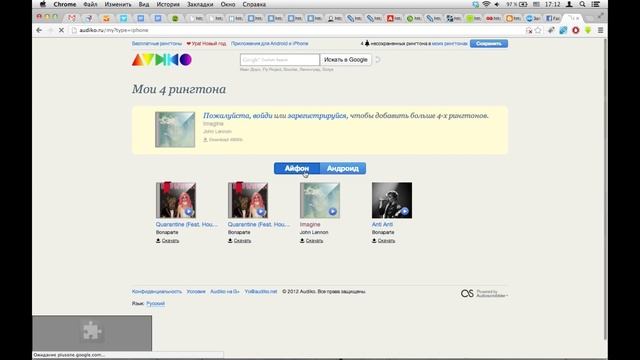Click the Imagine album cover in yellow banner

[175, 129]
